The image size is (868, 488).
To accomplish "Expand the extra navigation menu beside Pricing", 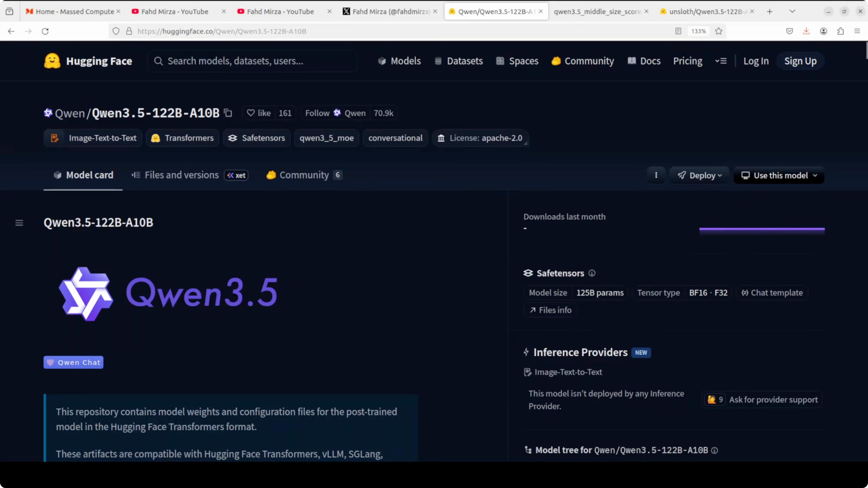I will (721, 61).
